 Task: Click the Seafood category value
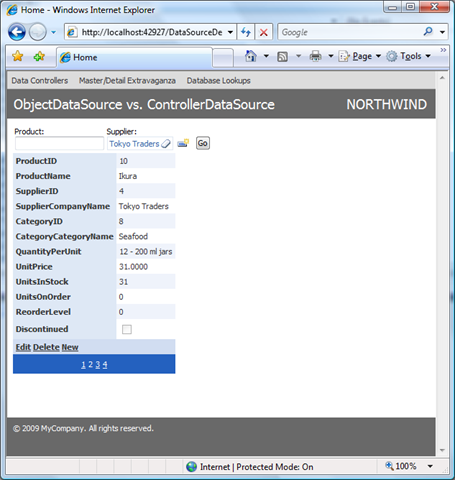tap(133, 236)
